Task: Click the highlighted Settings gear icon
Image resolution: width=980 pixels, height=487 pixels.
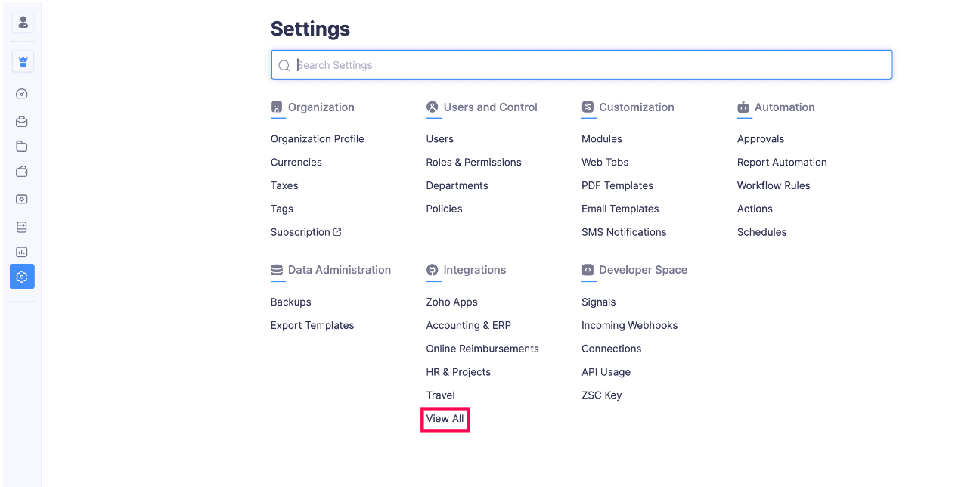Action: click(22, 276)
